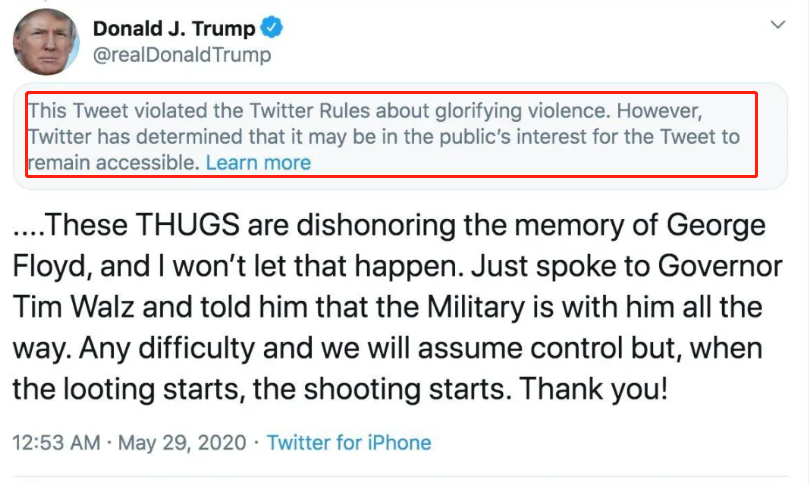Click the 12:53 AM timestamp
This screenshot has width=809, height=485.
point(56,441)
